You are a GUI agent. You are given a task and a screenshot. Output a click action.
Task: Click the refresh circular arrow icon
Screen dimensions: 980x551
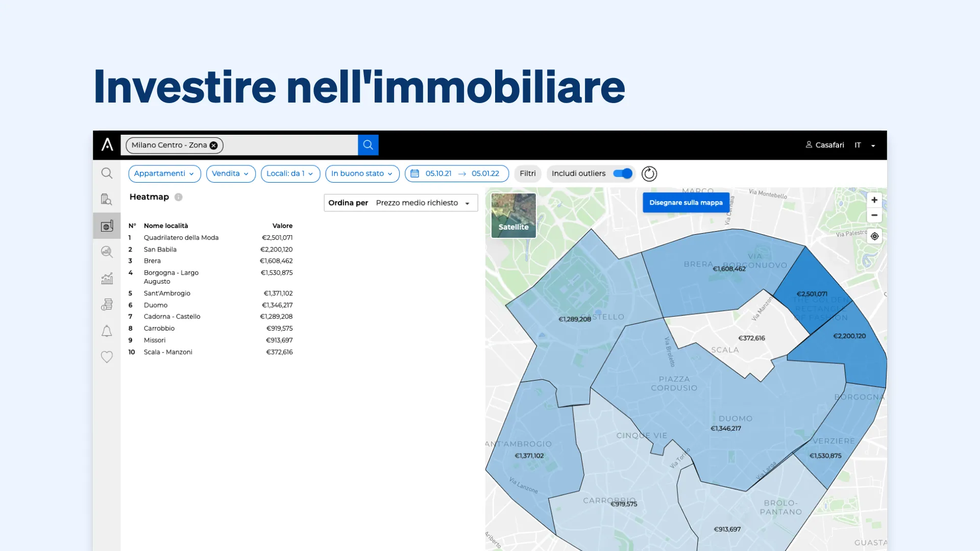(x=649, y=173)
